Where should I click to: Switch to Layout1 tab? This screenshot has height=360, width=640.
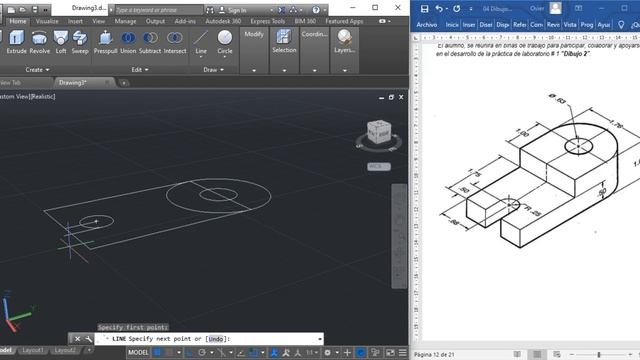coord(33,350)
